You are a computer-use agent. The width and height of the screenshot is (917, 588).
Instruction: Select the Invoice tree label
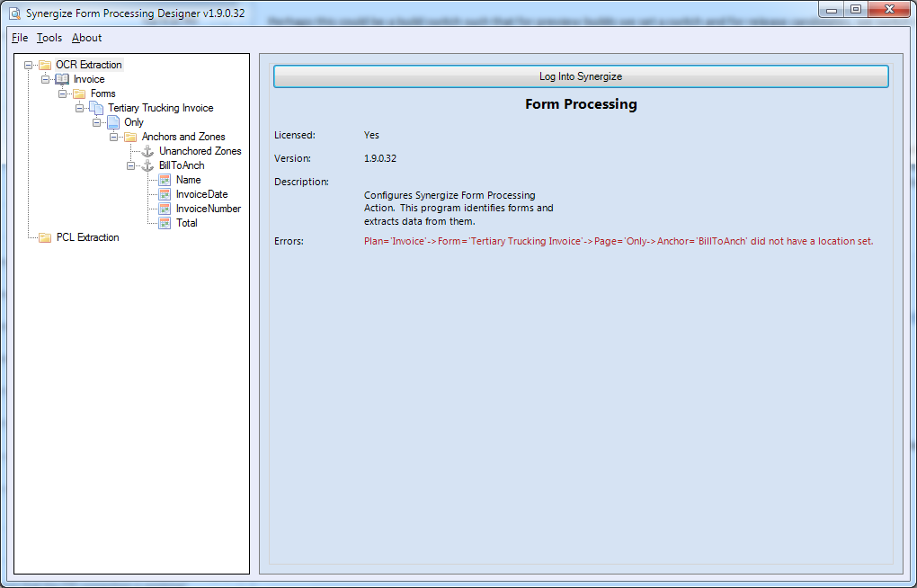(x=89, y=79)
